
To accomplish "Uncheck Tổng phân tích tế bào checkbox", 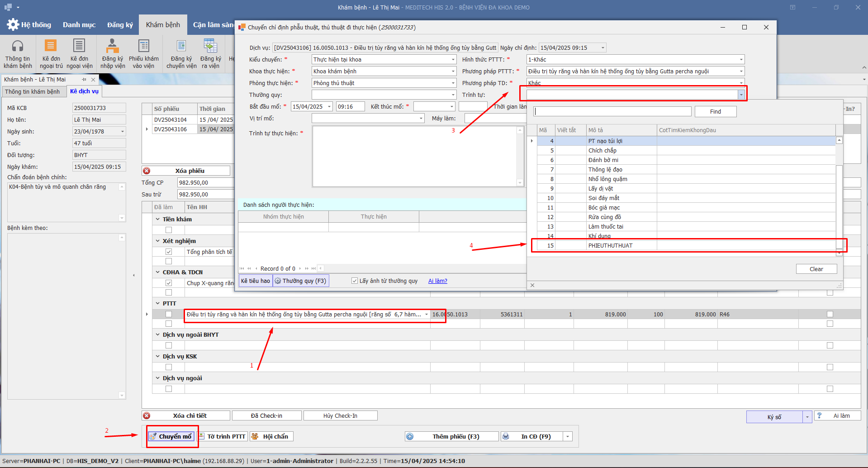I will [169, 252].
